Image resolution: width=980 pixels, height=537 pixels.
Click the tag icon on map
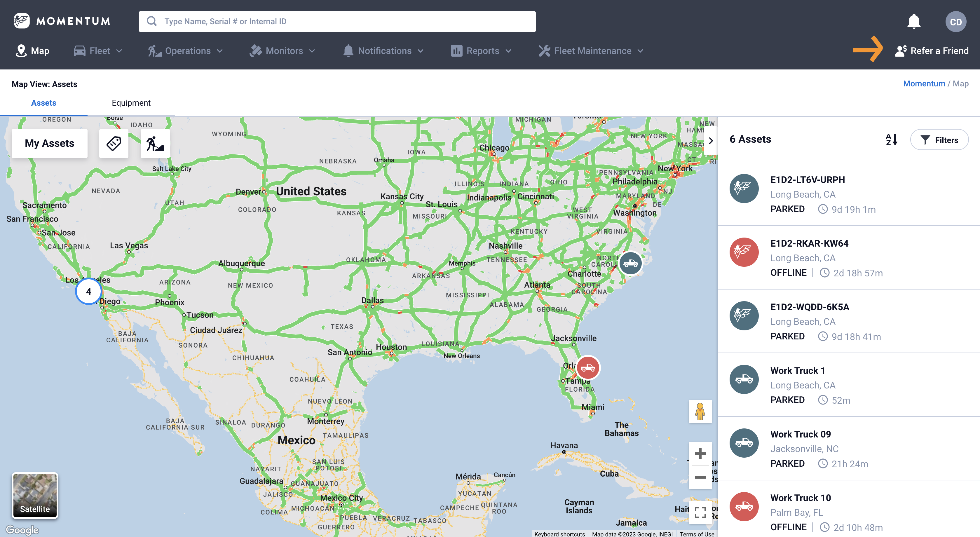[x=113, y=143]
